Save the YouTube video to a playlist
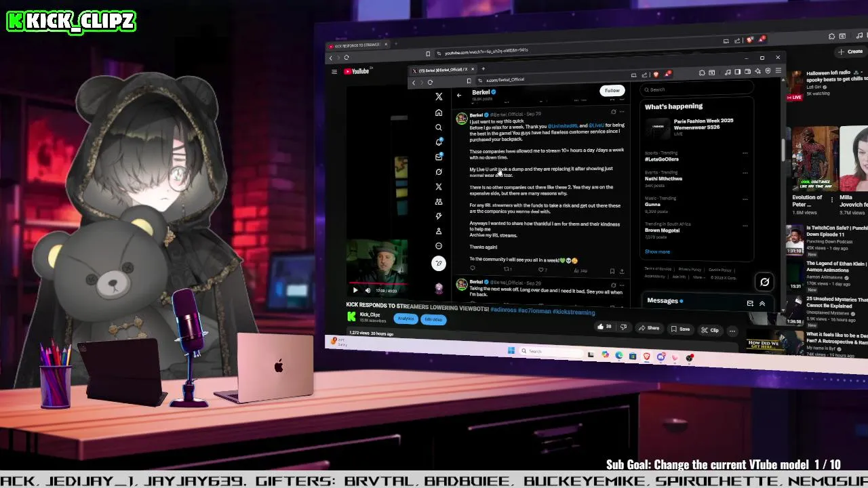Viewport: 868px width, 488px height. [680, 329]
